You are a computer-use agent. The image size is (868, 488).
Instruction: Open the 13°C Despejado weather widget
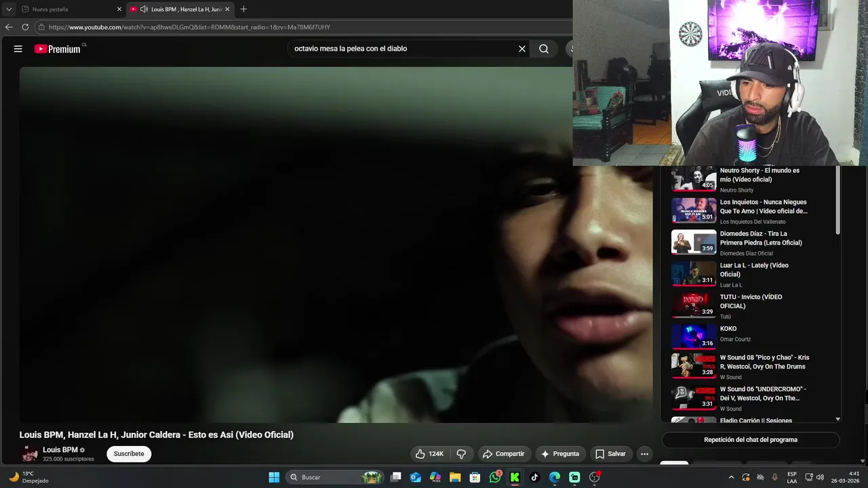pyautogui.click(x=27, y=477)
